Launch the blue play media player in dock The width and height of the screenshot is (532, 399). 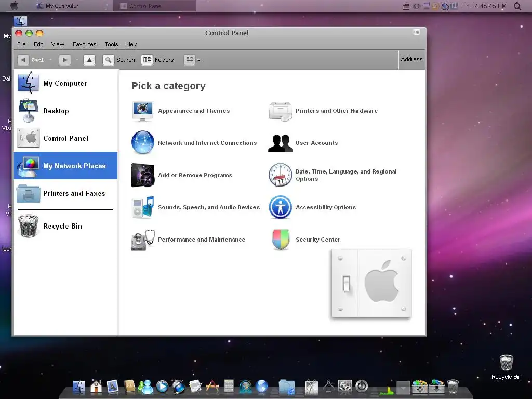point(162,387)
